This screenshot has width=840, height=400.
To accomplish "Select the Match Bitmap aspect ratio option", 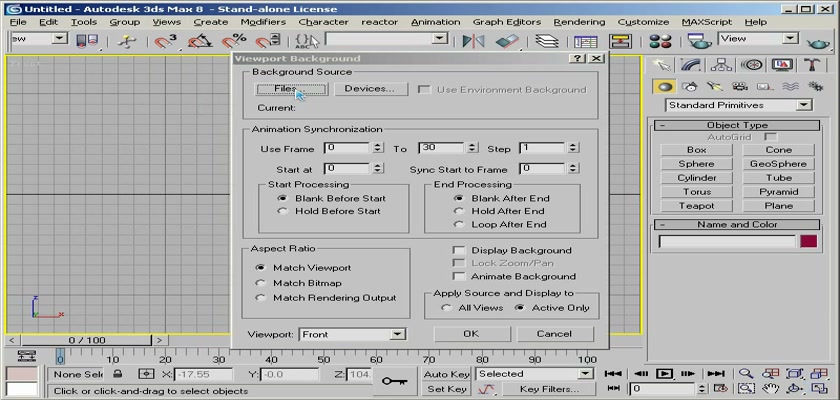I will [260, 283].
